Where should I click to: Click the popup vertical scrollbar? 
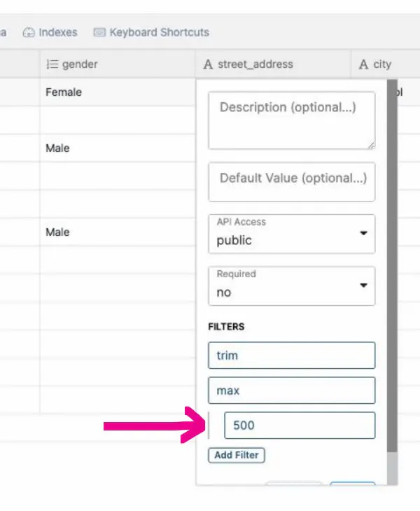coord(392,265)
